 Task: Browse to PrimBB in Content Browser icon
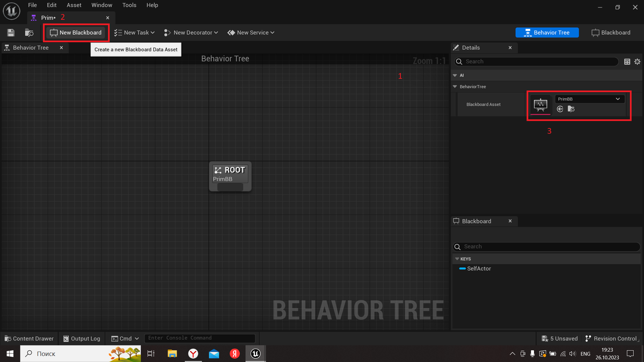[571, 109]
